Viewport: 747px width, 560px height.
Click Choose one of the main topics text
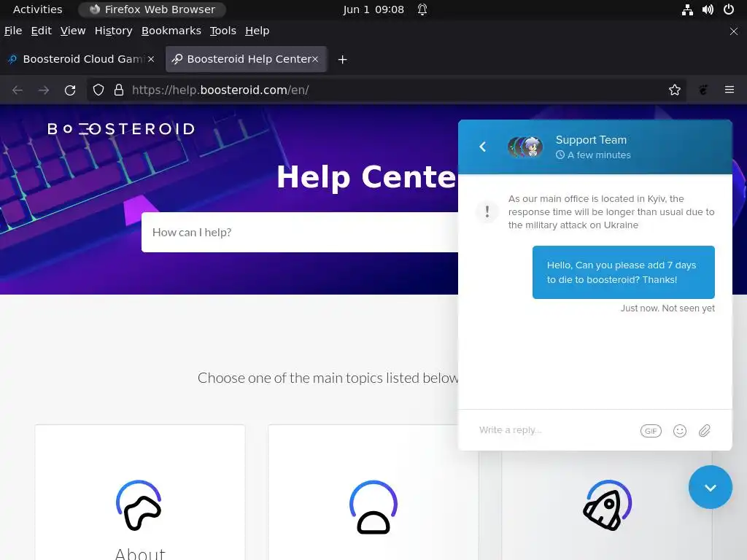click(328, 378)
